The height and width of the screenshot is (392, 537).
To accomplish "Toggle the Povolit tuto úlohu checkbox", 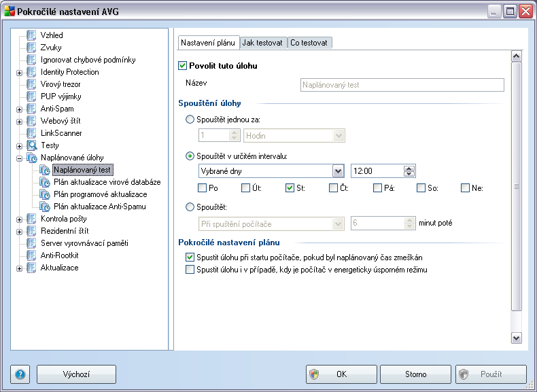I will coord(183,66).
